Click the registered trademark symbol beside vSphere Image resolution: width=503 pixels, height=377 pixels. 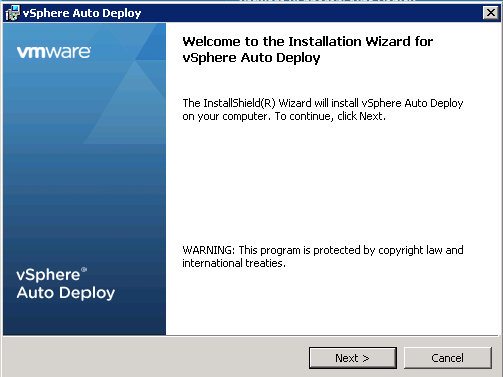click(x=84, y=269)
